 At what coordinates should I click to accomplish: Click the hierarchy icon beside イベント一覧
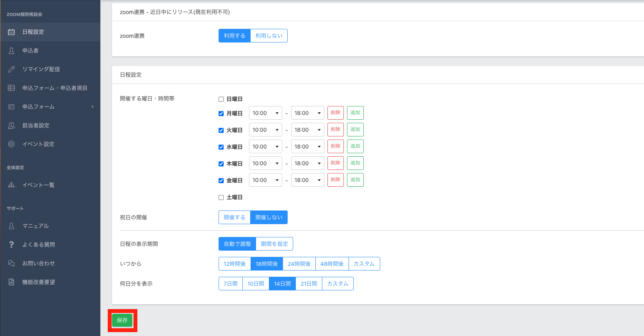click(x=11, y=185)
